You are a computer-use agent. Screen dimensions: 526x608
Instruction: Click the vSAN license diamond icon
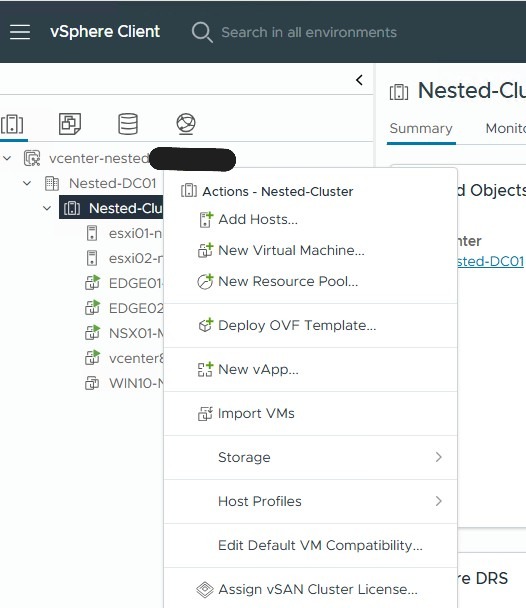coord(205,589)
